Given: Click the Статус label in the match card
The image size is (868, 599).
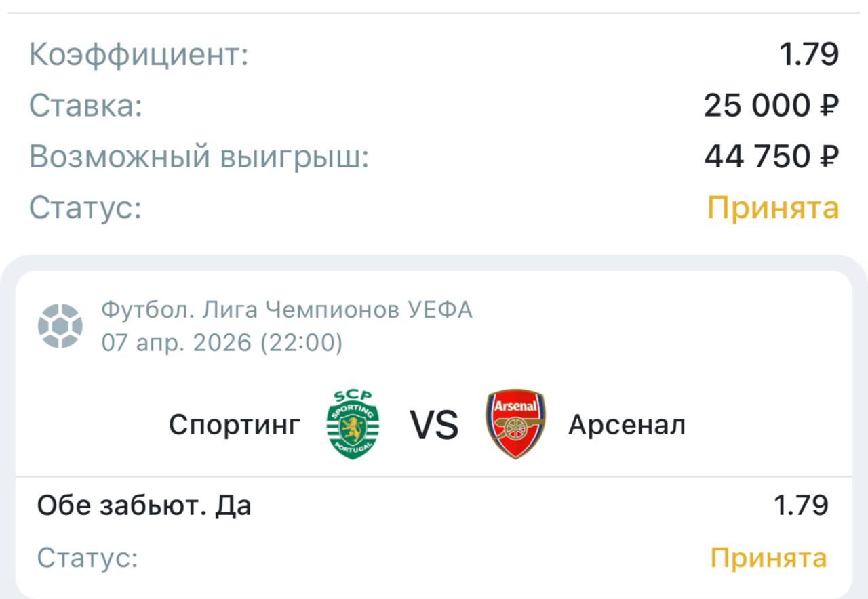Looking at the screenshot, I should tap(87, 558).
